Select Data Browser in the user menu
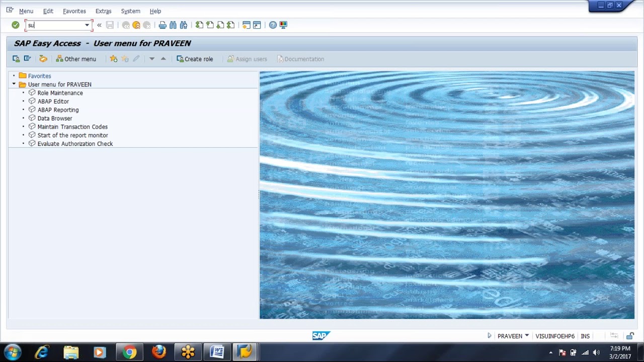 54,119
